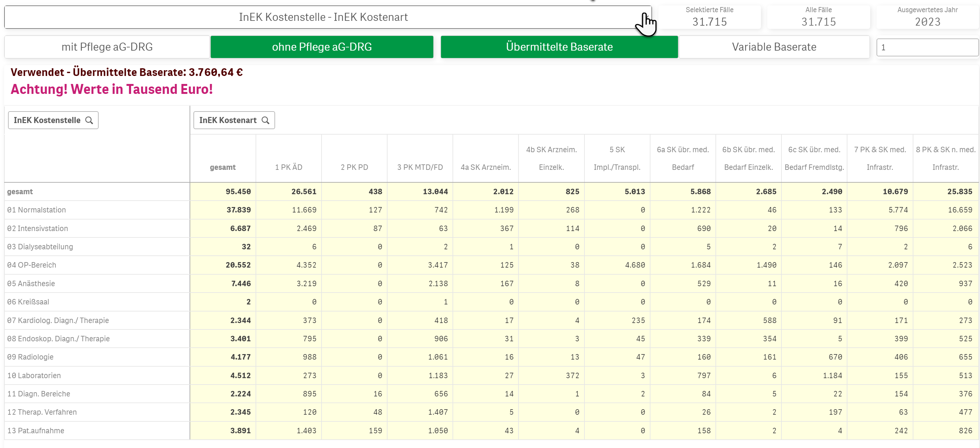This screenshot has height=448, width=980.
Task: Select the '13 Pat.aufnahme' row label
Action: [x=36, y=430]
